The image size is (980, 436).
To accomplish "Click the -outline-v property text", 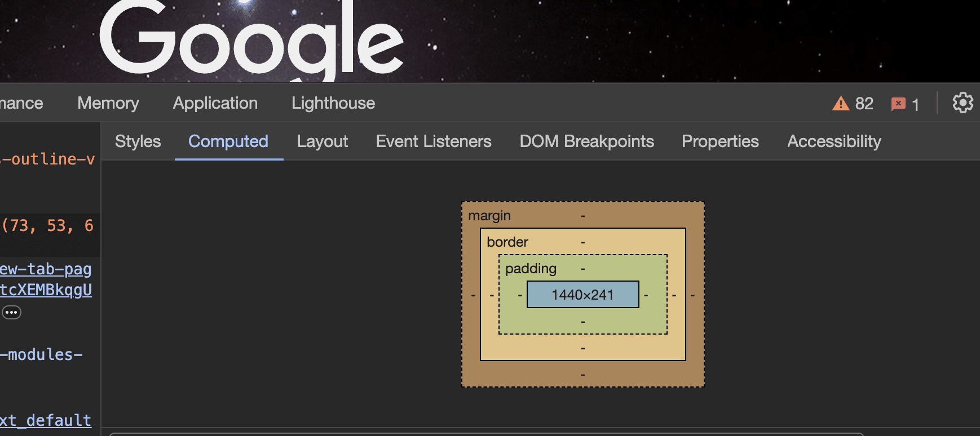I will pyautogui.click(x=47, y=159).
